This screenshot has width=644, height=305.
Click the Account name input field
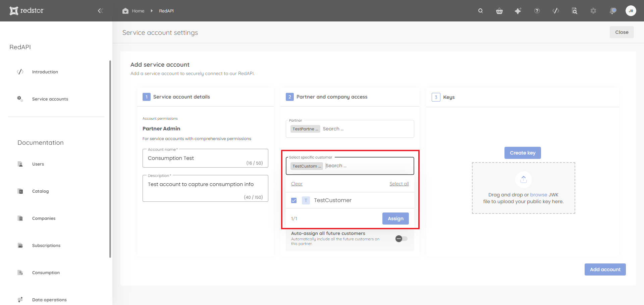point(205,158)
